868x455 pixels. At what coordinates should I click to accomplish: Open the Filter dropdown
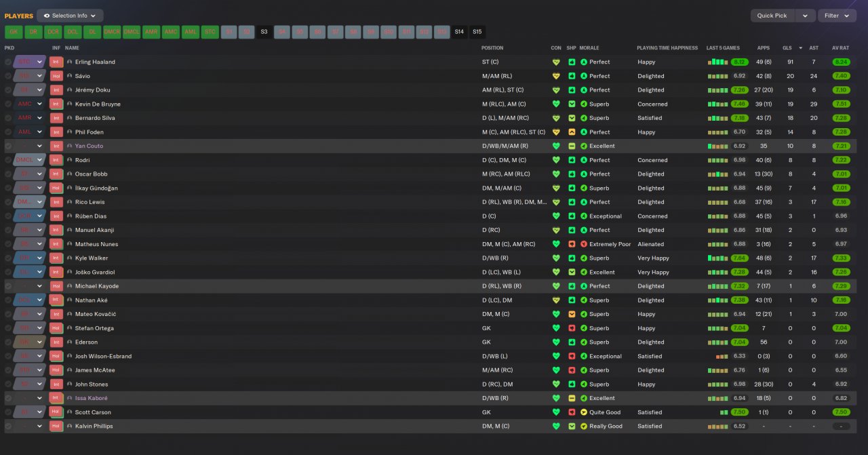pos(837,16)
